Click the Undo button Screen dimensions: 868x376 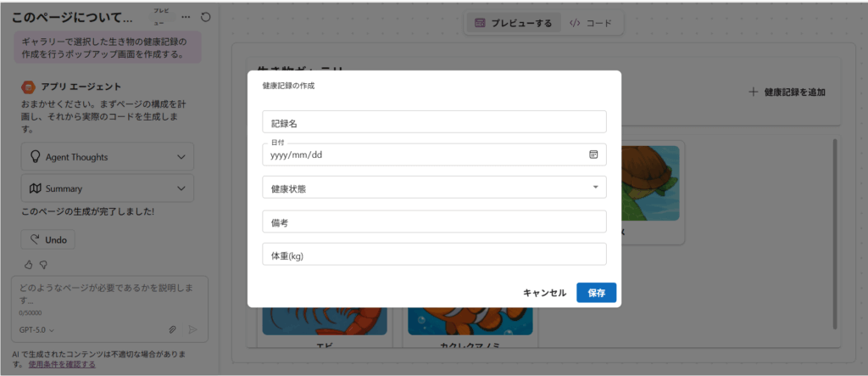tap(48, 239)
